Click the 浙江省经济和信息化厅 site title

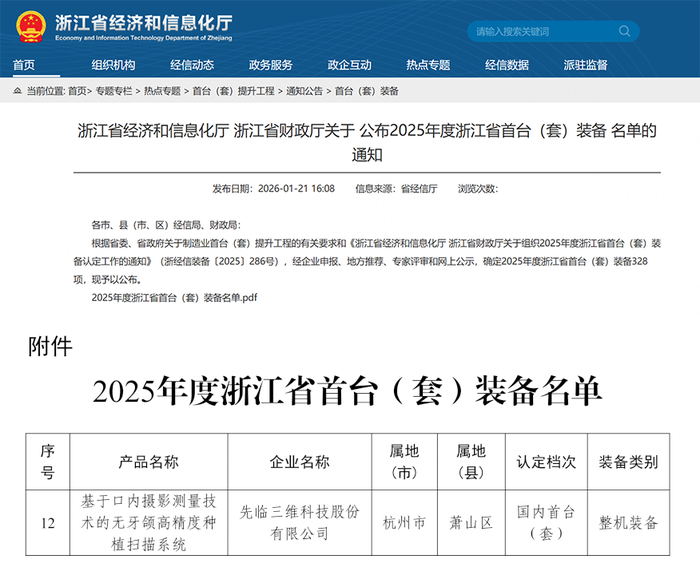click(143, 22)
